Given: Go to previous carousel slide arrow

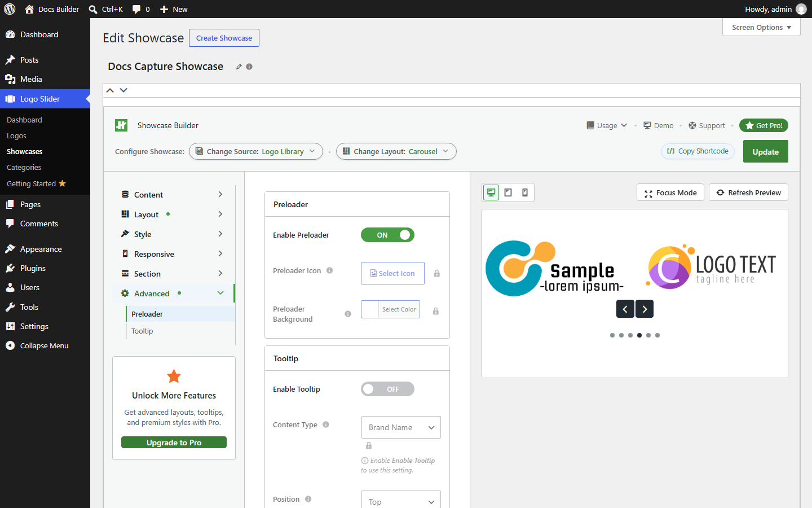Looking at the screenshot, I should [x=625, y=309].
